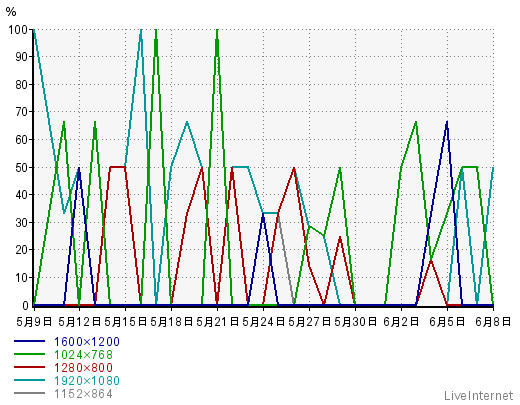520x405 pixels.
Task: Click the percent symbol above the axis
Action: tap(11, 12)
